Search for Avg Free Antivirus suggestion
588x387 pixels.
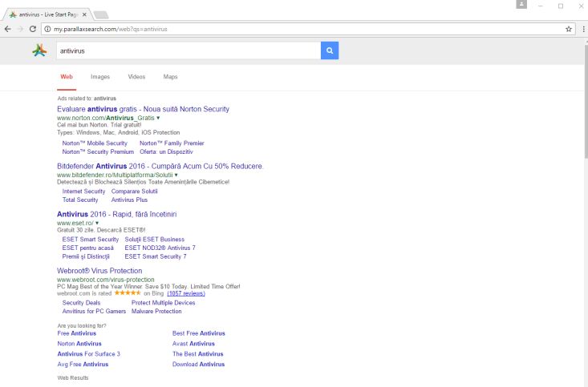pos(83,364)
